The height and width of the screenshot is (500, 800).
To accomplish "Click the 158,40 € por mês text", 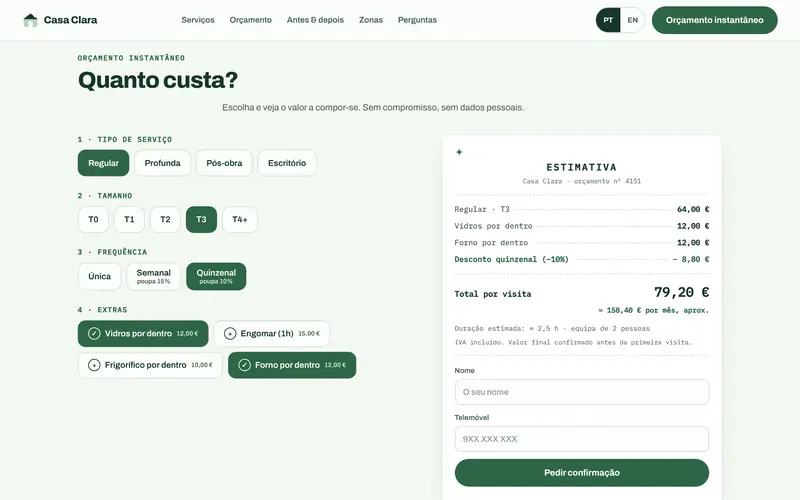I will click(654, 310).
